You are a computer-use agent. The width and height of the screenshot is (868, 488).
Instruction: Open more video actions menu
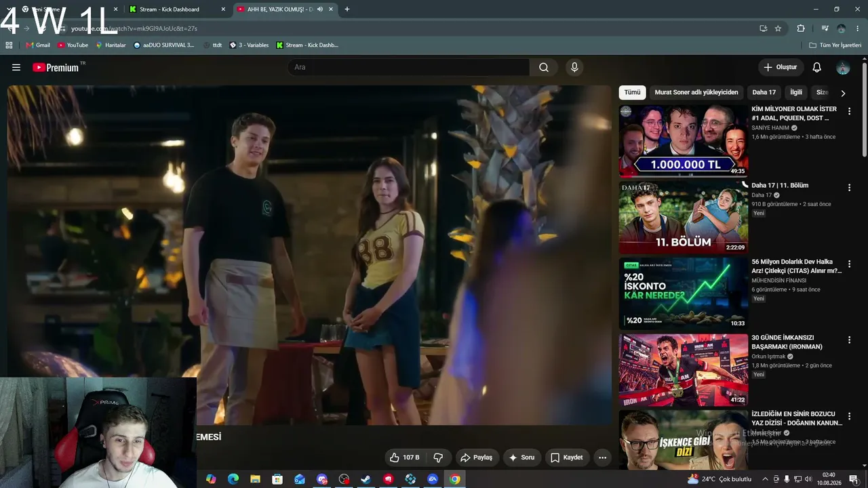pos(602,457)
